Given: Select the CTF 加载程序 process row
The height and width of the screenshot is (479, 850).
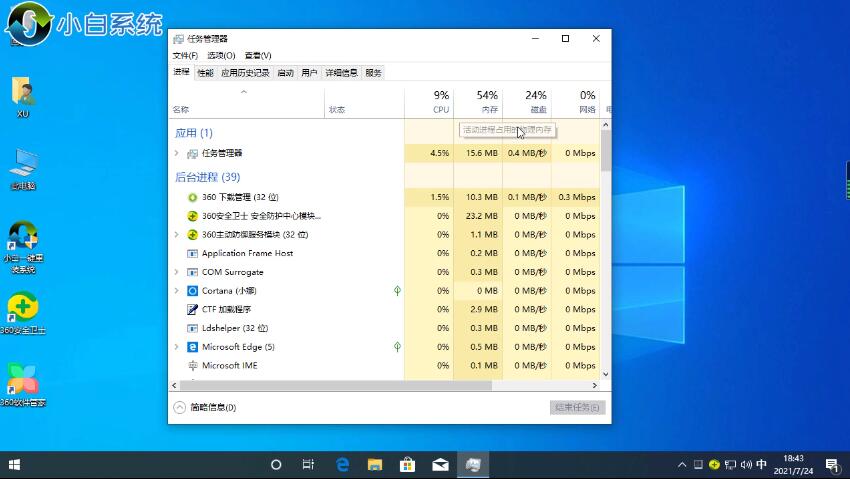Looking at the screenshot, I should pos(226,310).
